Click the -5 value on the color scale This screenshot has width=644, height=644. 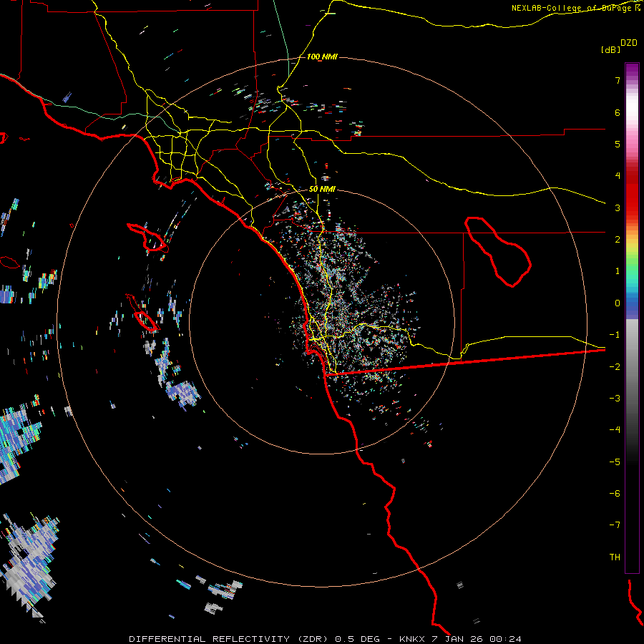(x=615, y=462)
